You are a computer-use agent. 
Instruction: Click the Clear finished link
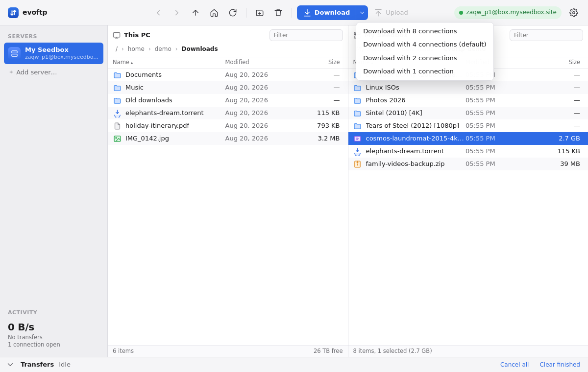point(560,365)
